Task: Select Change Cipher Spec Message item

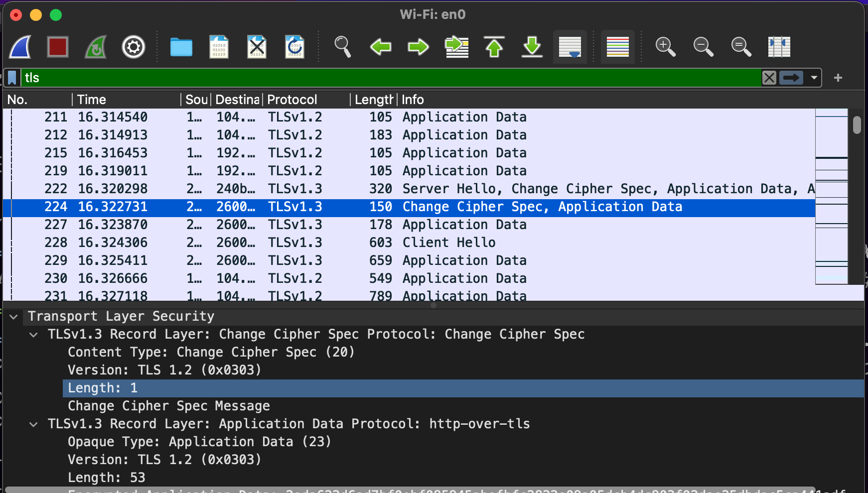Action: [169, 406]
